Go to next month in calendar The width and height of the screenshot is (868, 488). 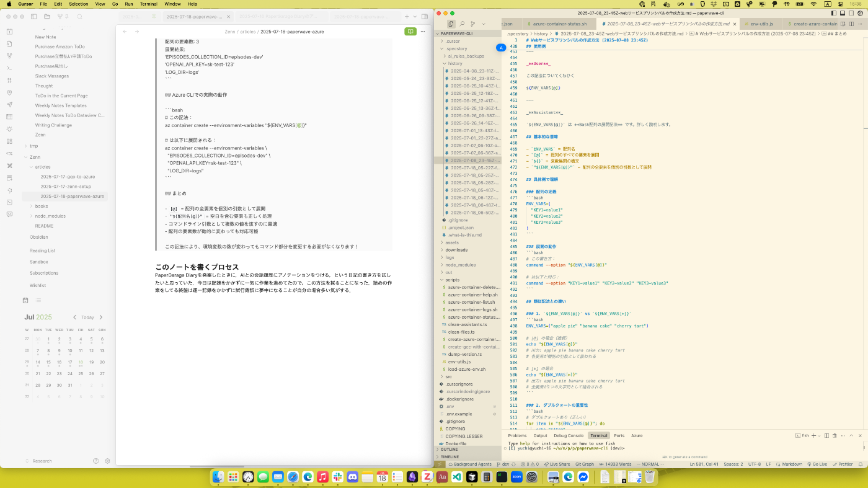coord(101,317)
